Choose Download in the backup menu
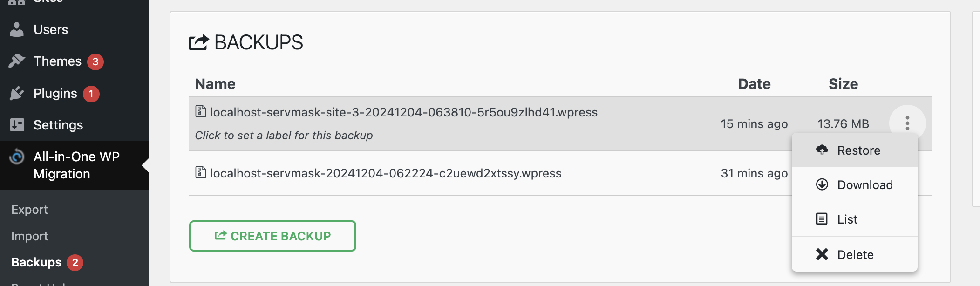This screenshot has width=980, height=286. (x=864, y=185)
